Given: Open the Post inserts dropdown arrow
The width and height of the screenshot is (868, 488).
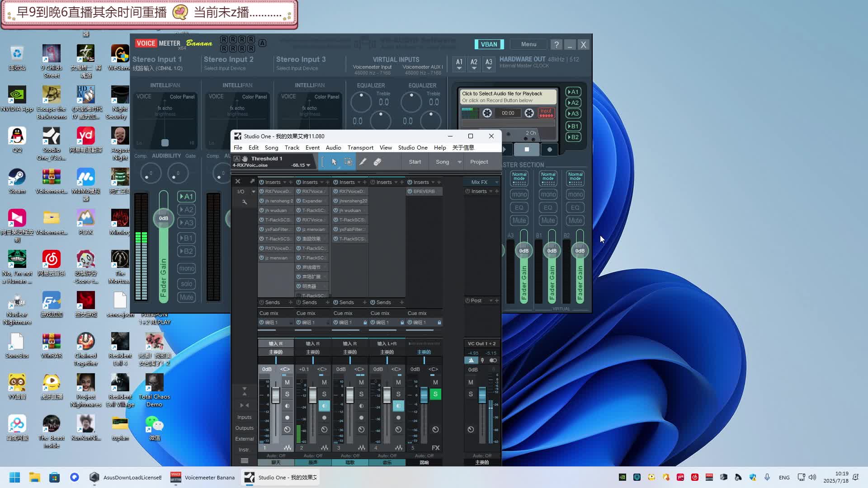Looking at the screenshot, I should pyautogui.click(x=491, y=300).
